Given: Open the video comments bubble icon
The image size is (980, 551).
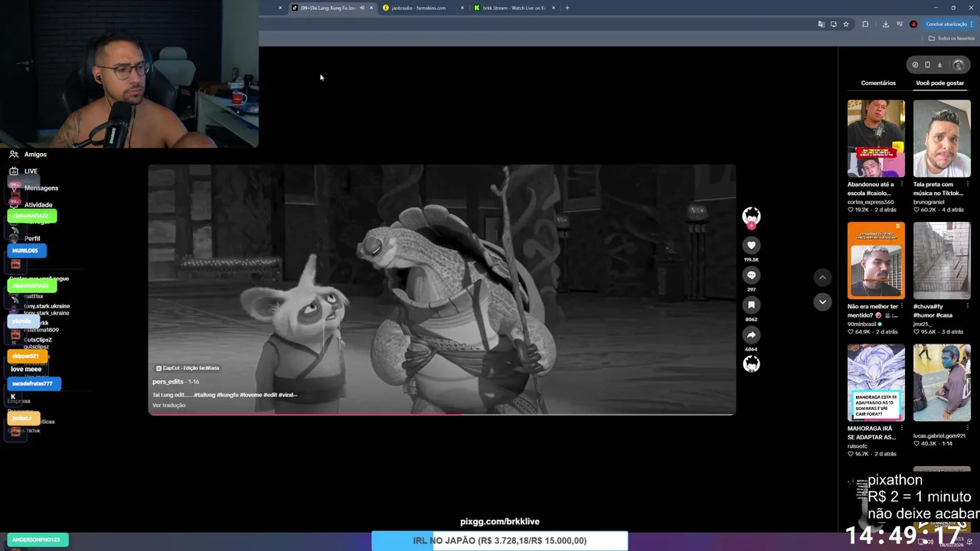Looking at the screenshot, I should [751, 275].
